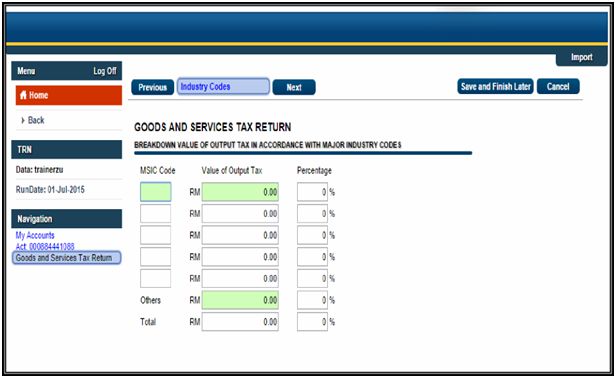The image size is (616, 378).
Task: Click the TRN panel header
Action: (x=66, y=150)
